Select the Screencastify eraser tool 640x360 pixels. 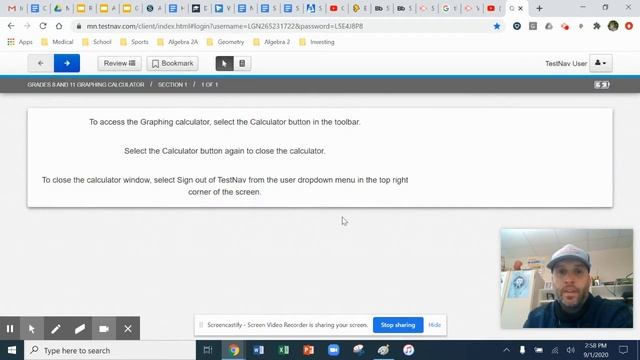click(x=80, y=329)
